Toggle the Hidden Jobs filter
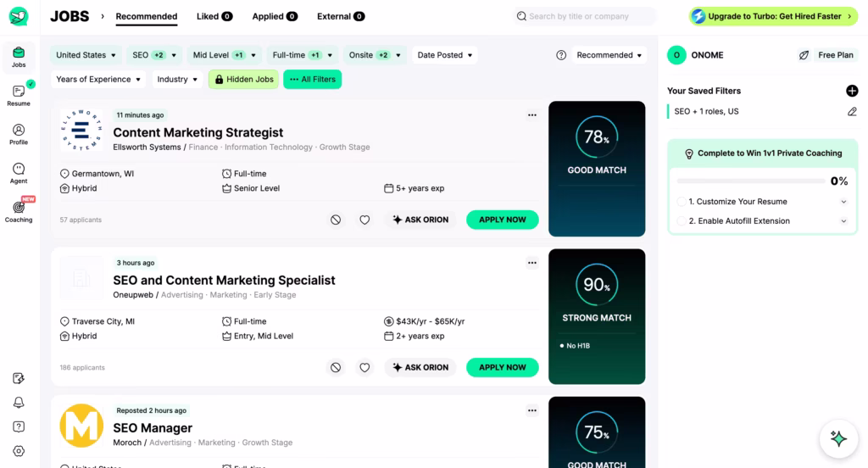The image size is (868, 468). 243,79
